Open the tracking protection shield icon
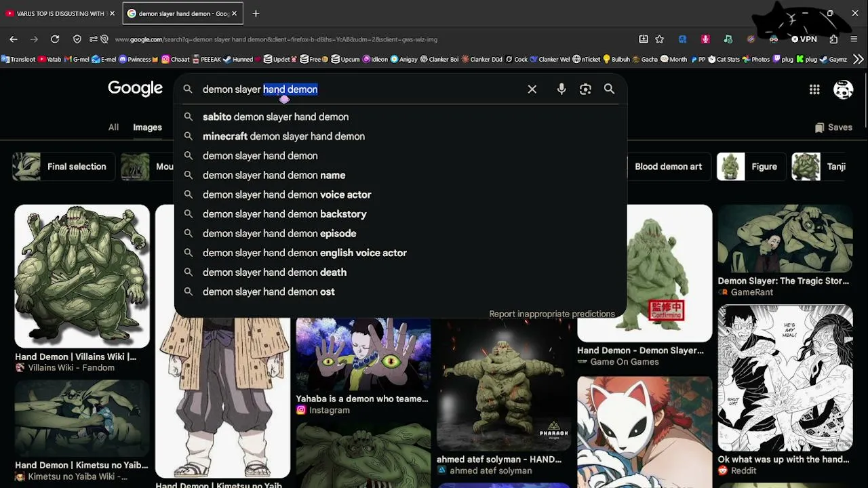 coord(77,39)
